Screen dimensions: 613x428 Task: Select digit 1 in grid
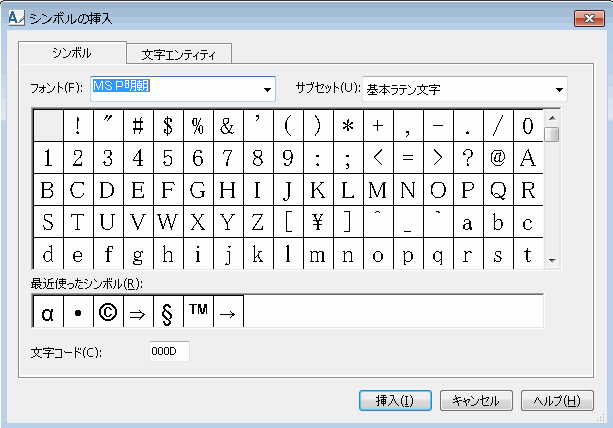(x=48, y=158)
